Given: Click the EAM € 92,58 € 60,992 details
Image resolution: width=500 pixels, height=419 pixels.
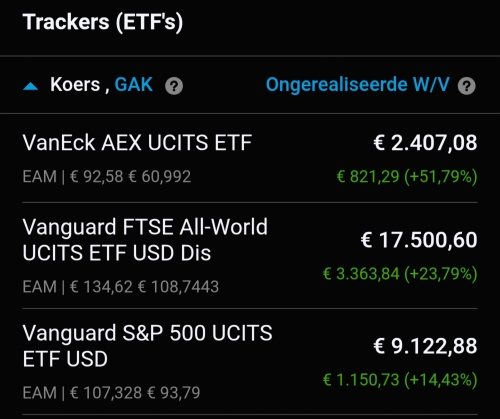Looking at the screenshot, I should tap(107, 176).
